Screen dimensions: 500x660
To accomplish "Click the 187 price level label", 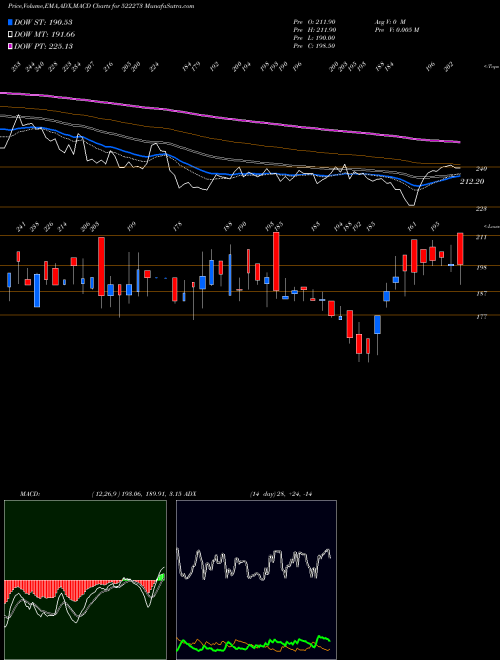I will pyautogui.click(x=481, y=293).
